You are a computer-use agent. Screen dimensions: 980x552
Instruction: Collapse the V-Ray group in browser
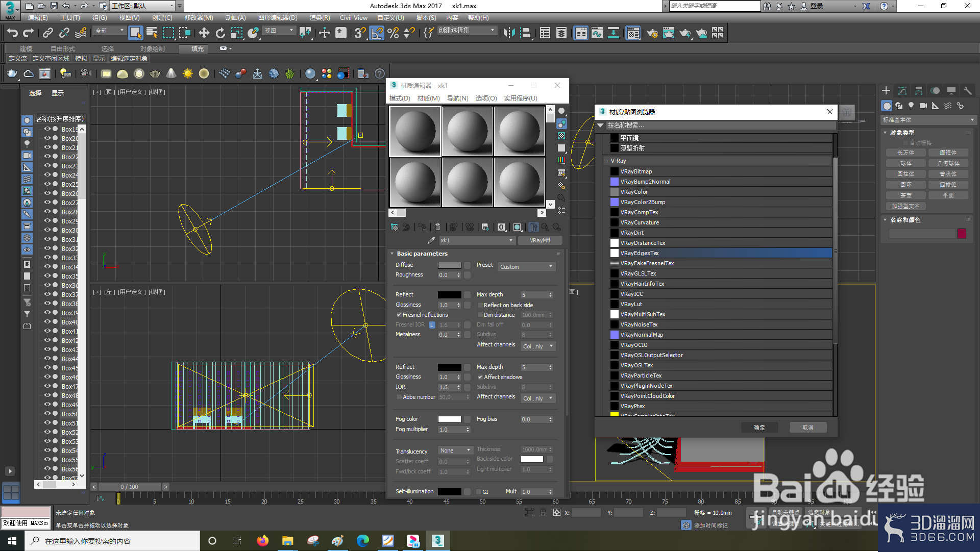(607, 161)
